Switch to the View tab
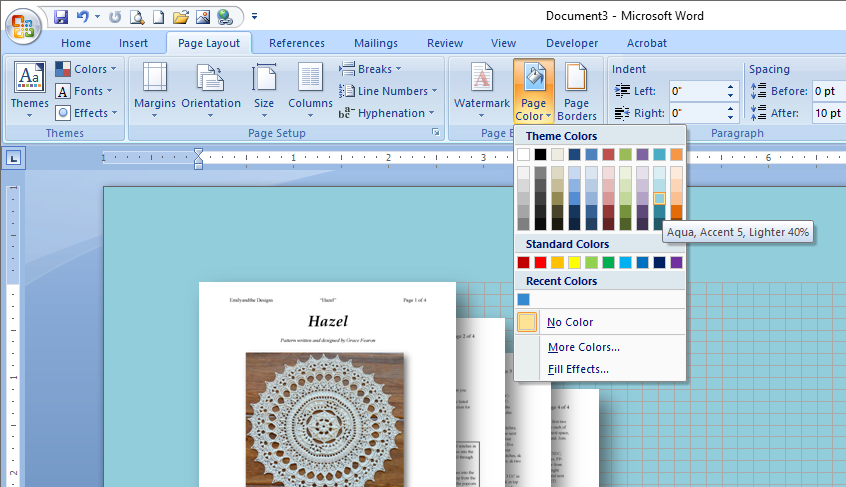This screenshot has width=846, height=487. tap(503, 43)
